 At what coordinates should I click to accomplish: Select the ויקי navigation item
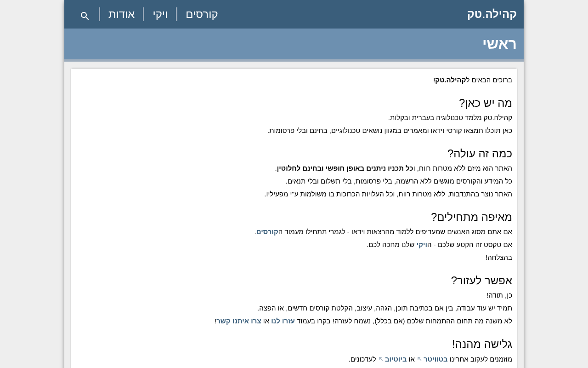click(x=160, y=14)
